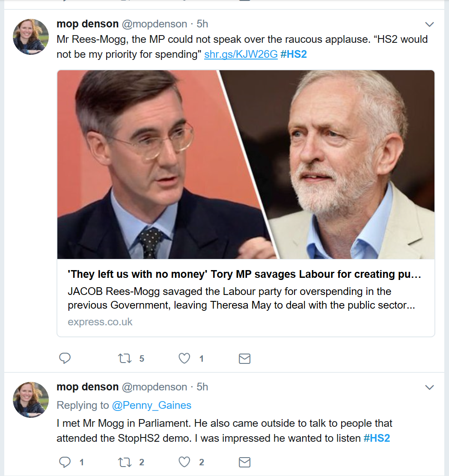Like the bottom tweet using the heart icon

(184, 462)
